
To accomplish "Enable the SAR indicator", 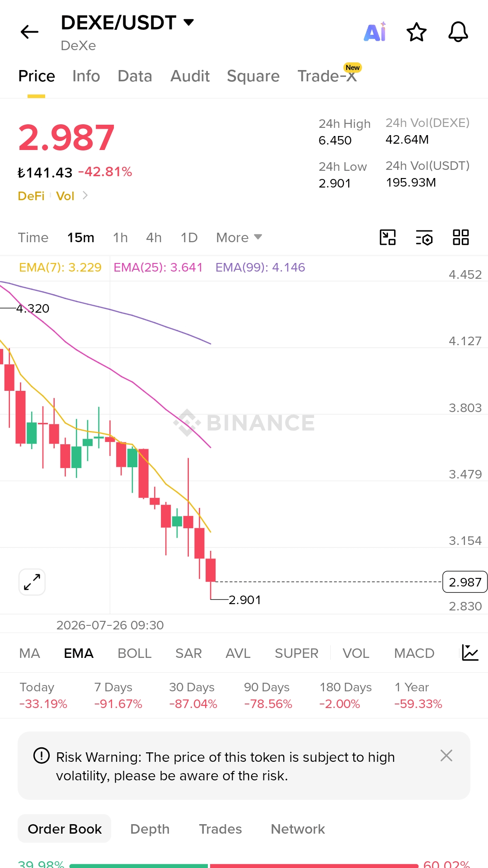I will (188, 653).
